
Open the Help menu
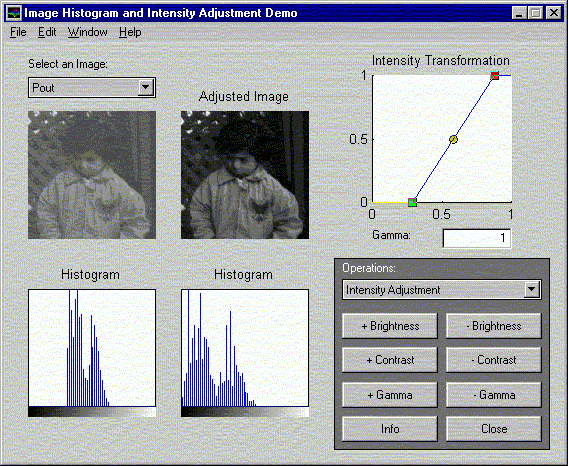pyautogui.click(x=130, y=32)
